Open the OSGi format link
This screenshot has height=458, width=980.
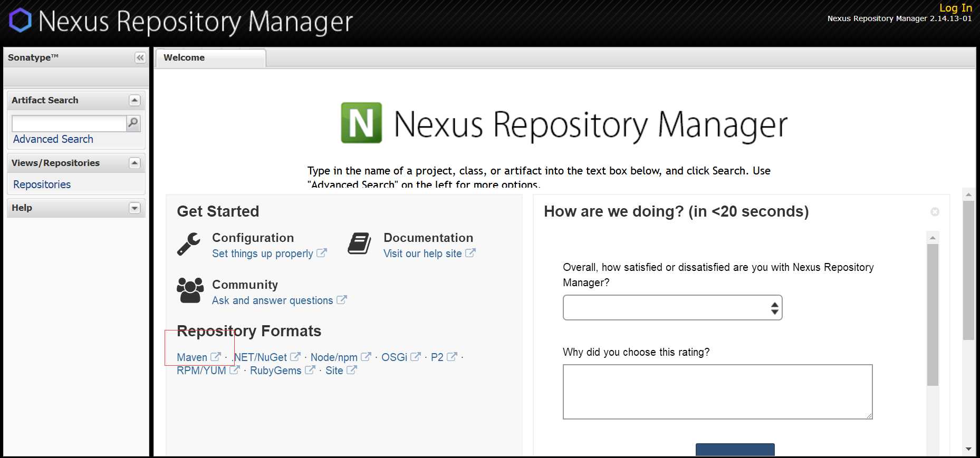coord(394,357)
